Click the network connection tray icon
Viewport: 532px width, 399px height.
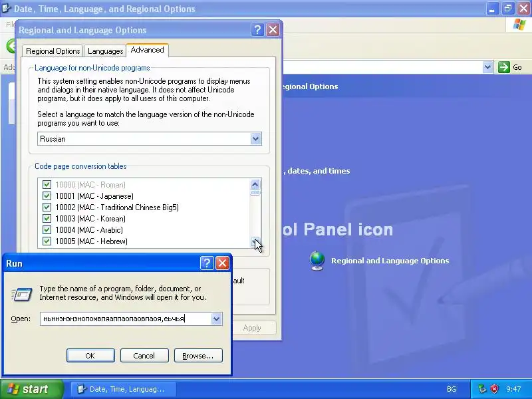click(481, 389)
